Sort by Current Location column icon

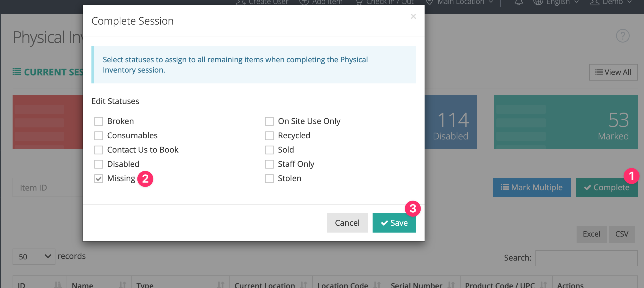point(303,285)
